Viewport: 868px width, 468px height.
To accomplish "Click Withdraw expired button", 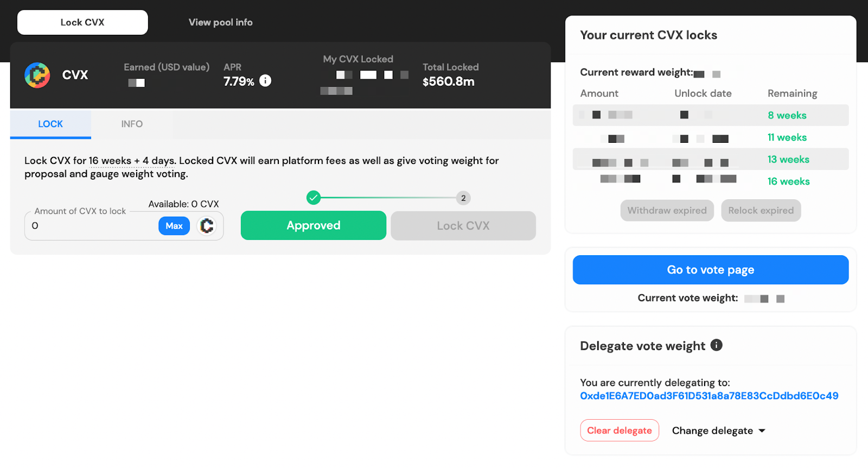I will pos(667,211).
